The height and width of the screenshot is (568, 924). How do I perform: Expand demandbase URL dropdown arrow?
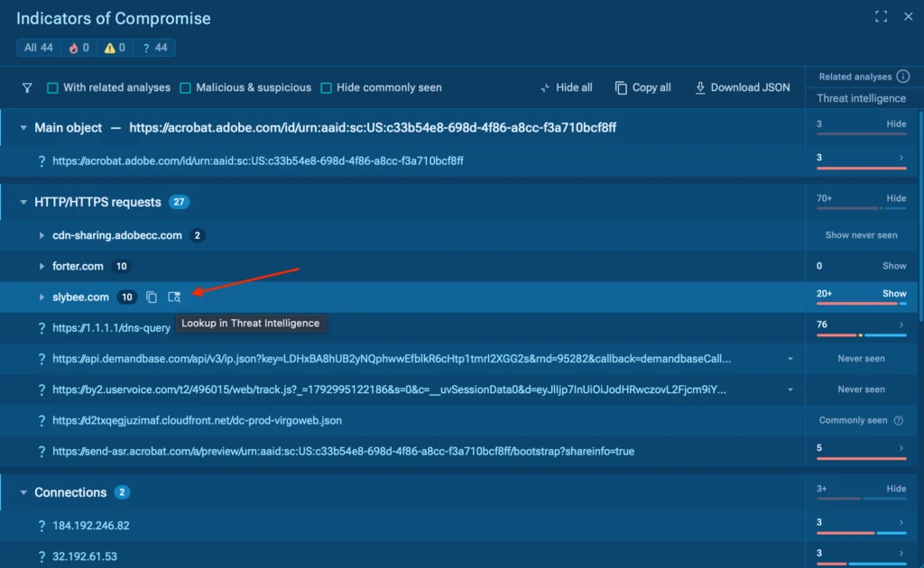(x=790, y=359)
